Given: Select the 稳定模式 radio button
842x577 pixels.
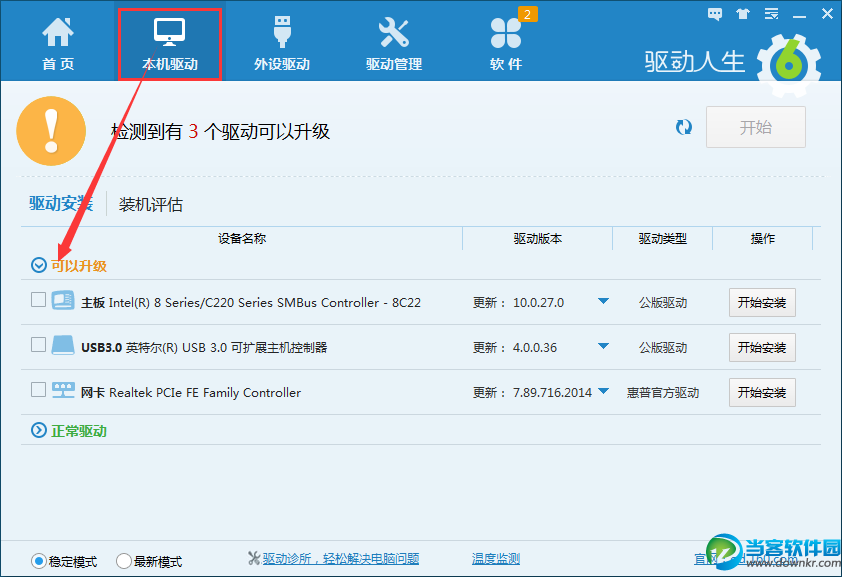Looking at the screenshot, I should [x=38, y=561].
